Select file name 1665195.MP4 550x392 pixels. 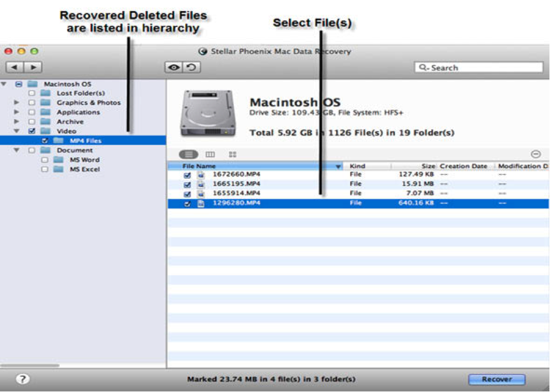236,183
